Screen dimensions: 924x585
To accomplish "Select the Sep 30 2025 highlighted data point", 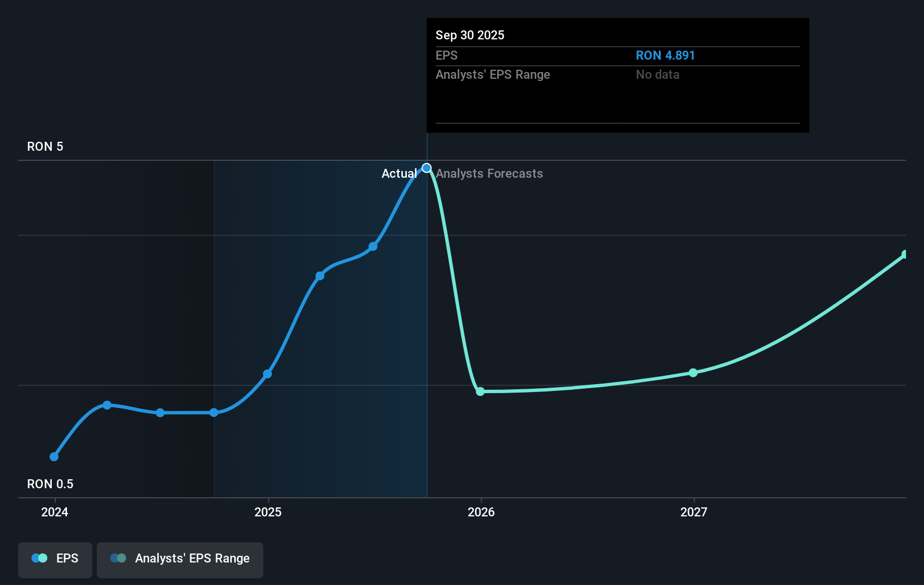I will pos(427,168).
